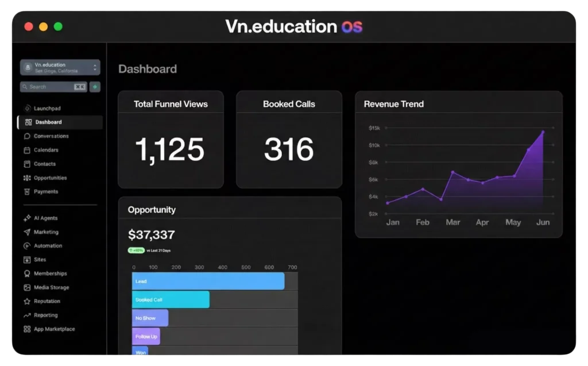Click the Conversations chat bubble icon
588x366 pixels.
click(x=27, y=136)
